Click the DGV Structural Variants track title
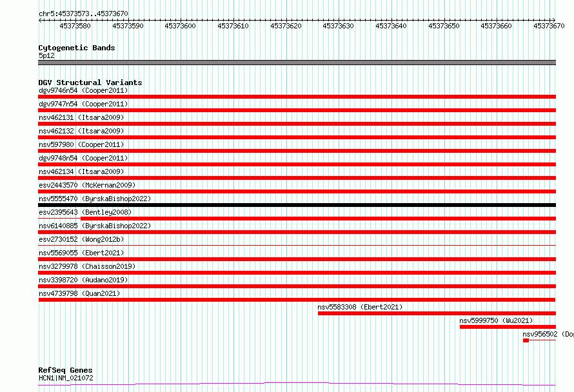 pos(90,83)
